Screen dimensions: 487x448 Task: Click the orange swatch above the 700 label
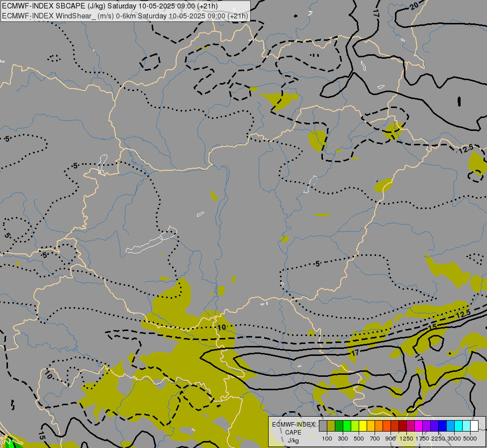[x=379, y=426]
